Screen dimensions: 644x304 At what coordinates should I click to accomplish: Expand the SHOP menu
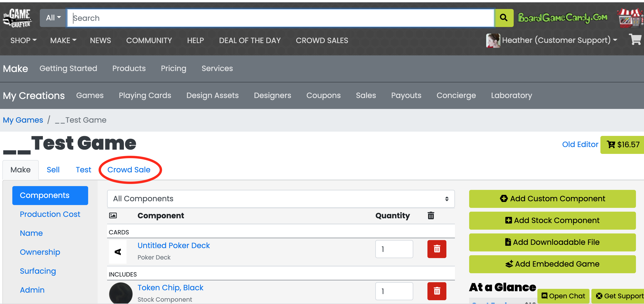(23, 40)
